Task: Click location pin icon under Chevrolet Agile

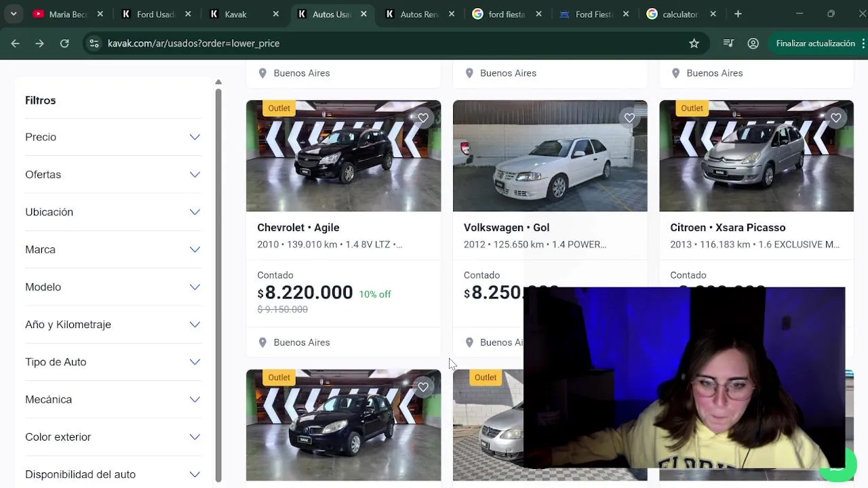Action: tap(262, 342)
